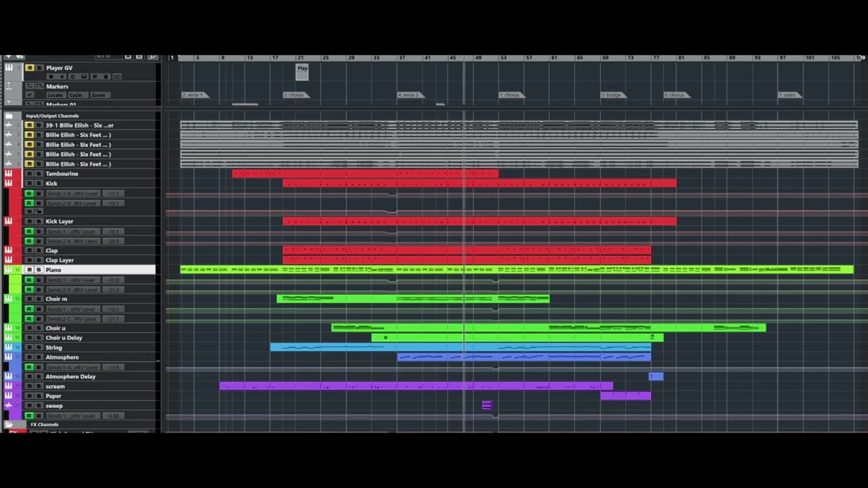
Task: Click the Input/Output Channels folder icon
Action: click(x=9, y=116)
